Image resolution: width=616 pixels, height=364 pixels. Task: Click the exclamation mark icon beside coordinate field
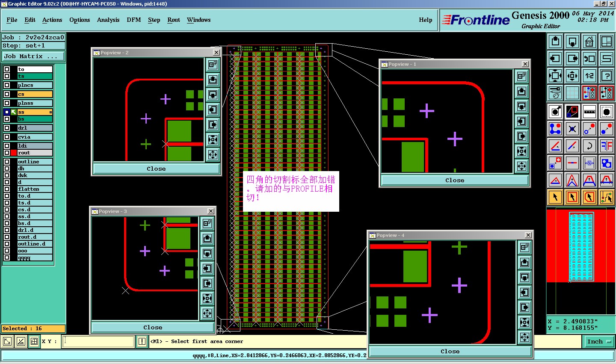(x=142, y=341)
